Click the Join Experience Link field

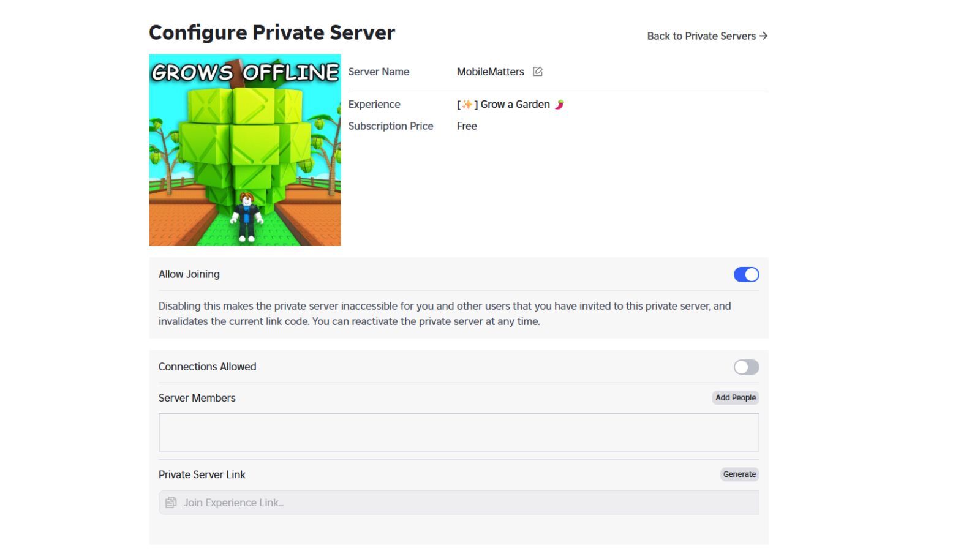point(459,503)
